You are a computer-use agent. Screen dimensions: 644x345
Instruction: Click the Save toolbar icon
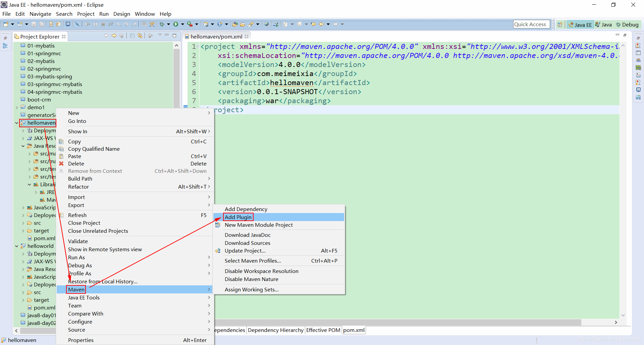pos(34,24)
